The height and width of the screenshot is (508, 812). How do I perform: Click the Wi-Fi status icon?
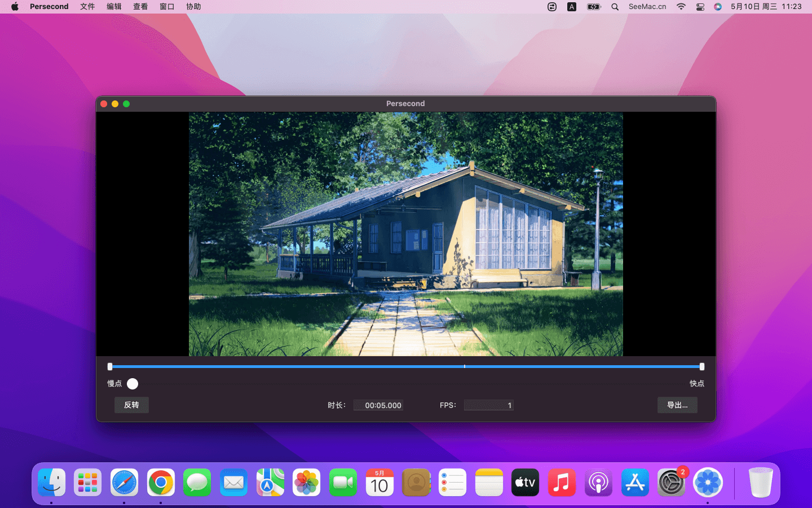[x=681, y=7]
